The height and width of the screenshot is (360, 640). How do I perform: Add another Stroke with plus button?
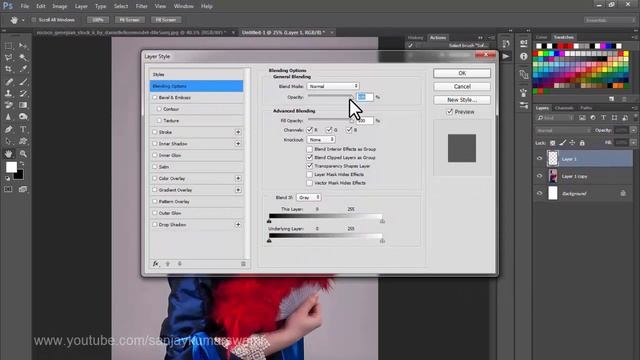point(238,132)
